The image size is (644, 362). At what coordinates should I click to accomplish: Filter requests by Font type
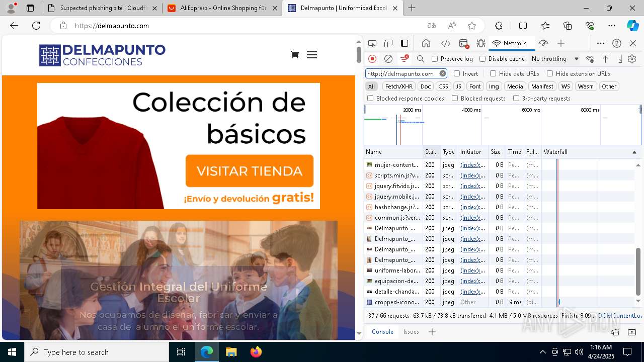point(475,86)
